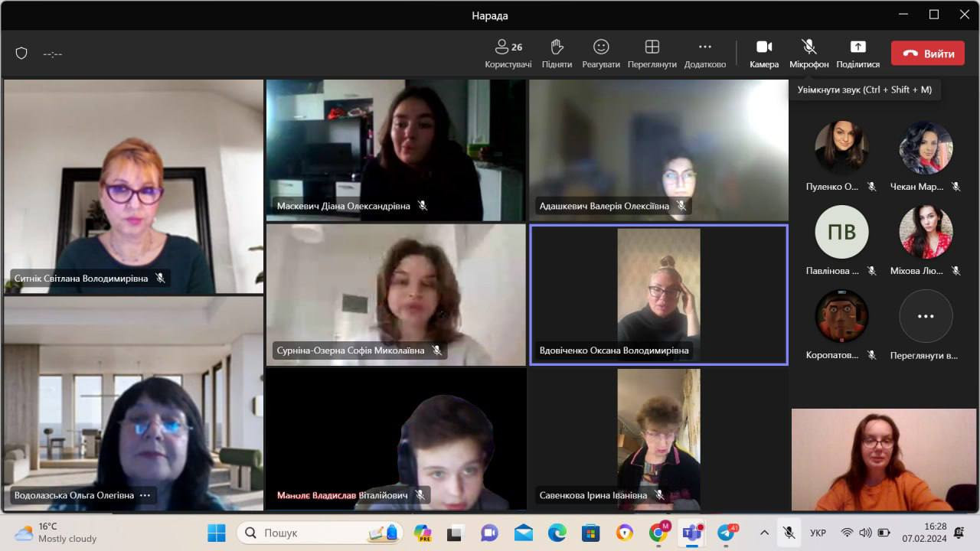
Task: Open the notification bell in the tray
Action: tap(959, 533)
